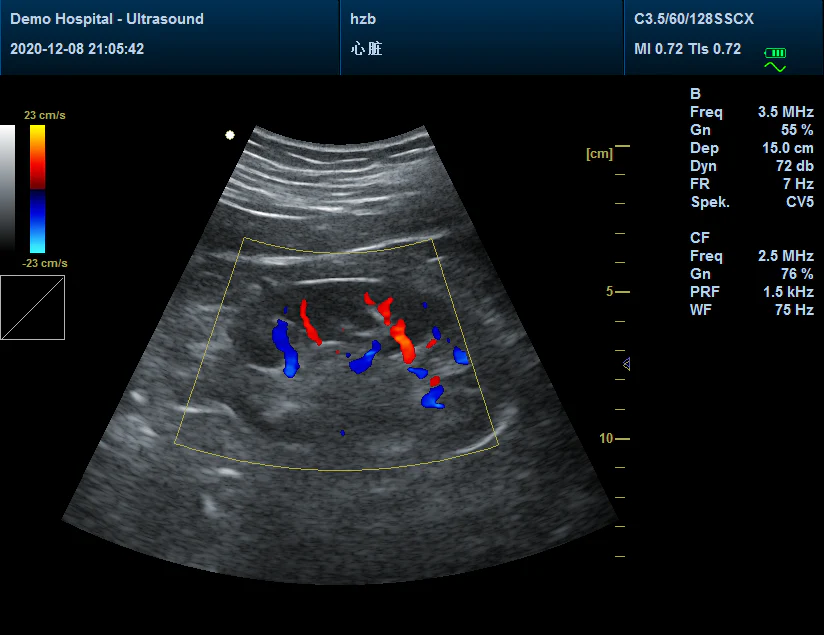Click the B mode frequency value '3.5 MHz'
Viewport: 824px width, 635px height.
786,112
